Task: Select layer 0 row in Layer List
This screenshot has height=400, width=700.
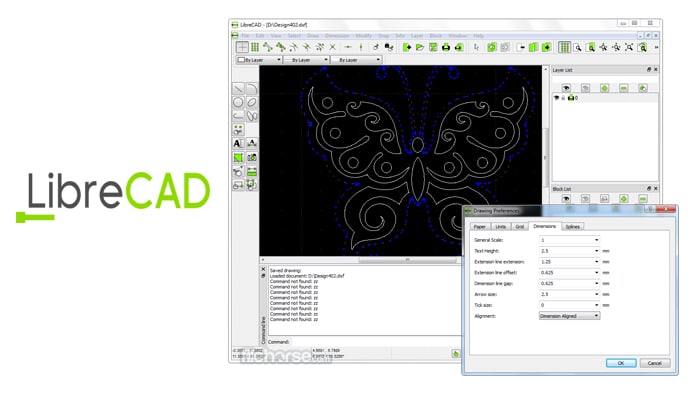Action: click(605, 98)
